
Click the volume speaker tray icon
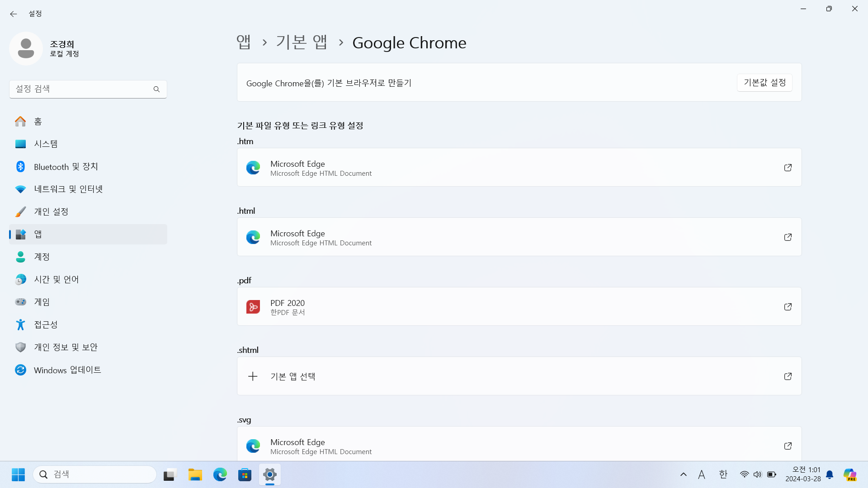(x=758, y=474)
